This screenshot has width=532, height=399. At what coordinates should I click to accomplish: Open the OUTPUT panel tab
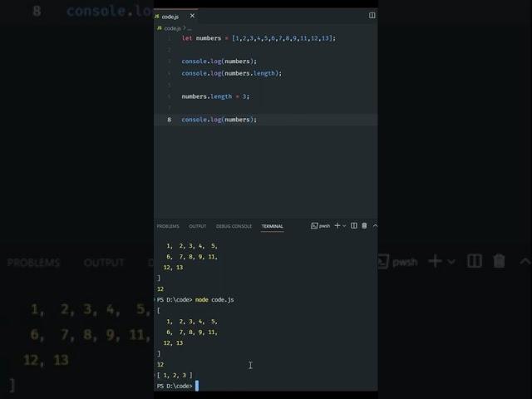(198, 226)
